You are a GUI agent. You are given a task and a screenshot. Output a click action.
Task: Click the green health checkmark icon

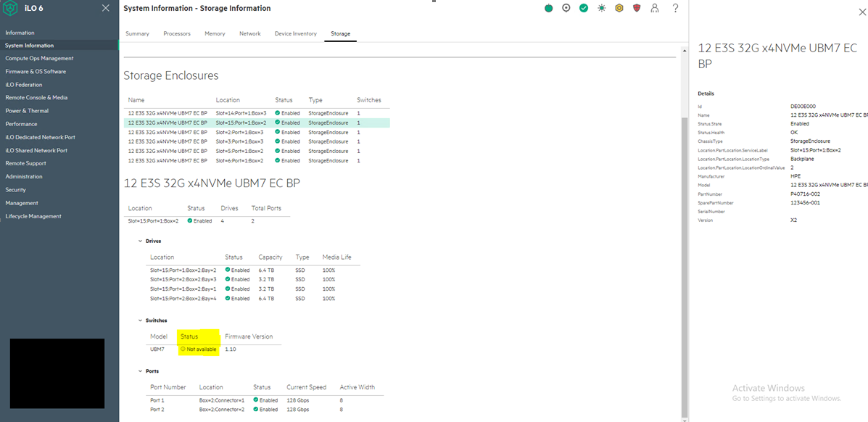pos(584,8)
